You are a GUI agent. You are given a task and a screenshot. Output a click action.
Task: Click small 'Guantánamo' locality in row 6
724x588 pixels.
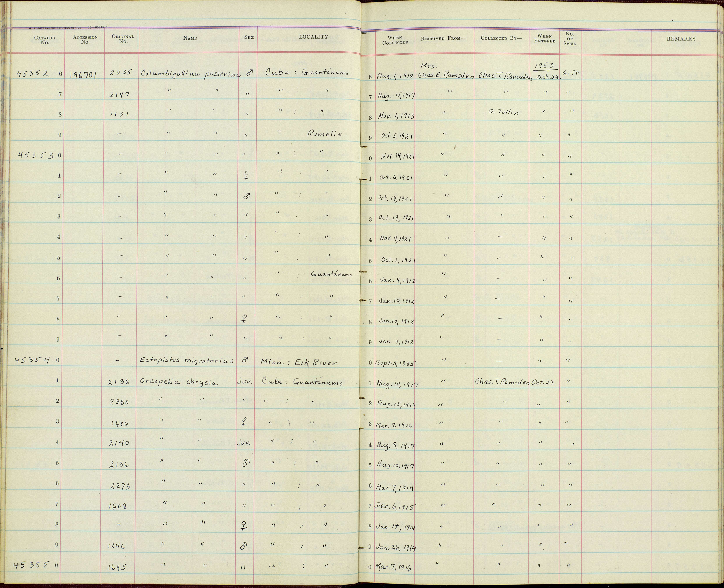click(x=332, y=274)
